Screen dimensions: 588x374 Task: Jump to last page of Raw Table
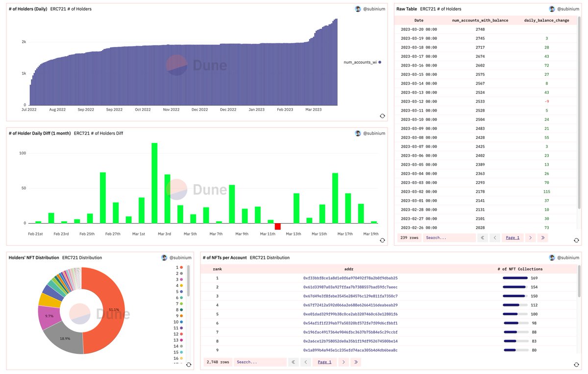pyautogui.click(x=542, y=237)
